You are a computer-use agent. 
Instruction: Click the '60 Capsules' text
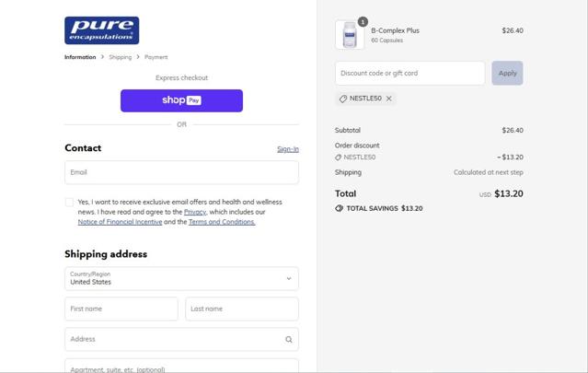(387, 41)
